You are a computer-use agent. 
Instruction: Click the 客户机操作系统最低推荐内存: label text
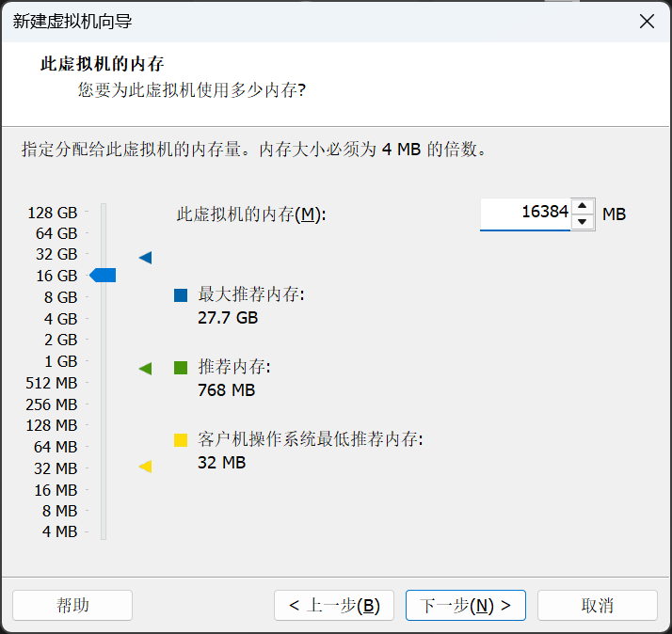coord(311,439)
